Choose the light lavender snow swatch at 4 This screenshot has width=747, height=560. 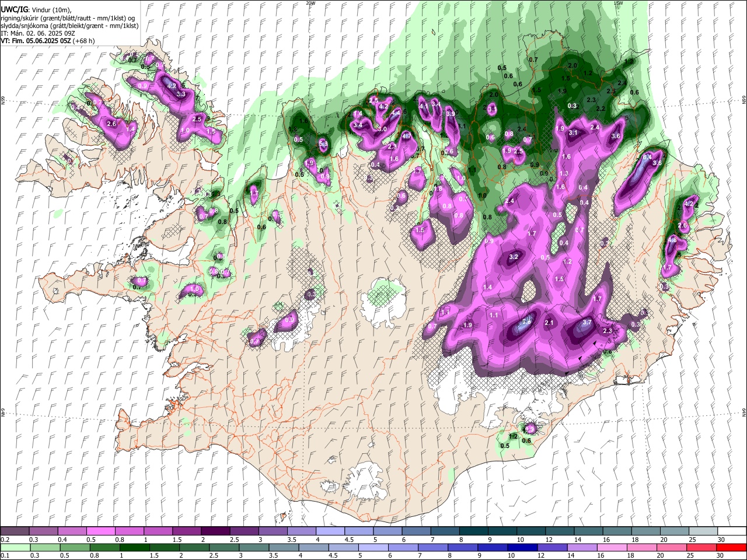(x=329, y=531)
